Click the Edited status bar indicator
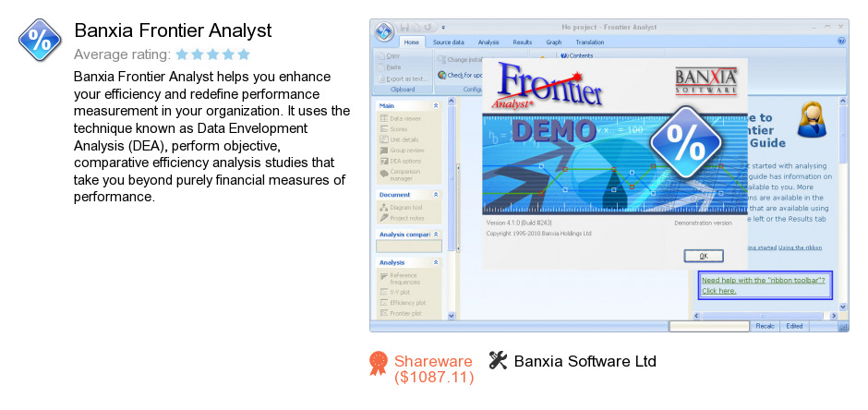 pos(794,327)
